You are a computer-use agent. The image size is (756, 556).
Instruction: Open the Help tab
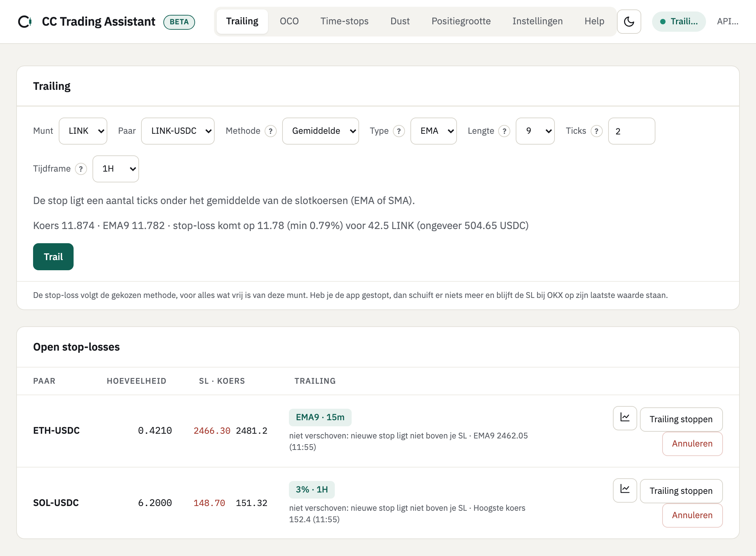pos(594,21)
